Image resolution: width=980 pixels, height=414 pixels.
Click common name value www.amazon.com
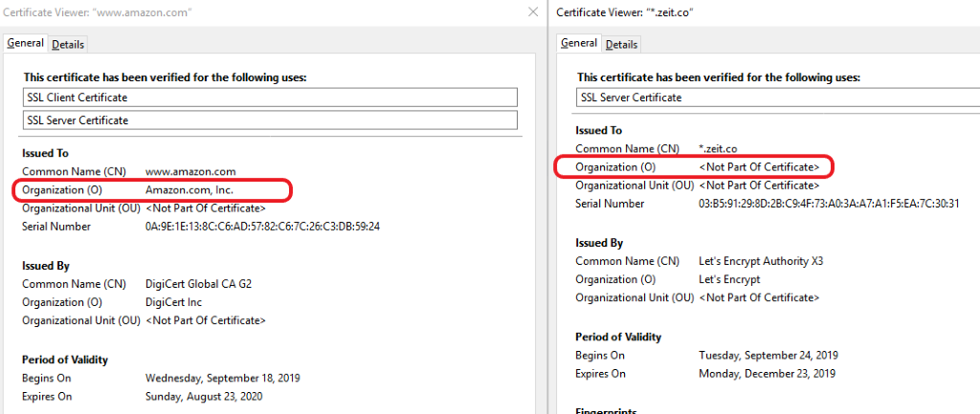click(x=190, y=171)
